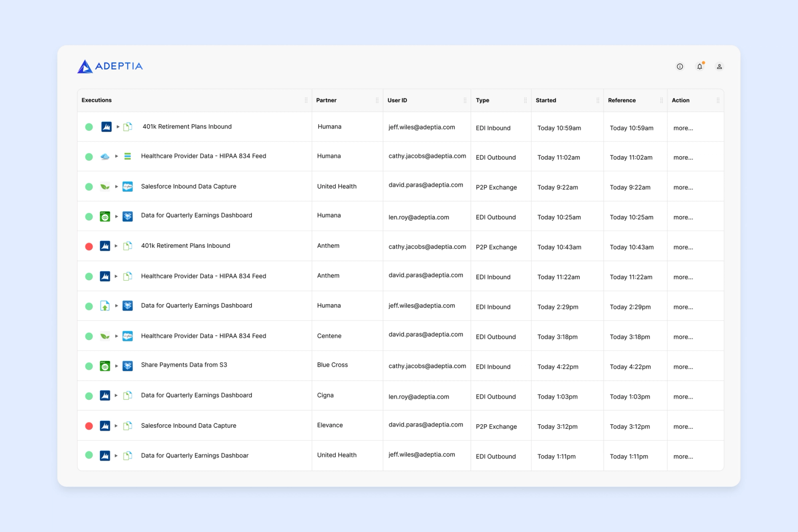Viewport: 798px width, 532px height.
Task: Click the blue source icon in the Today 10:43am row
Action: pos(105,246)
